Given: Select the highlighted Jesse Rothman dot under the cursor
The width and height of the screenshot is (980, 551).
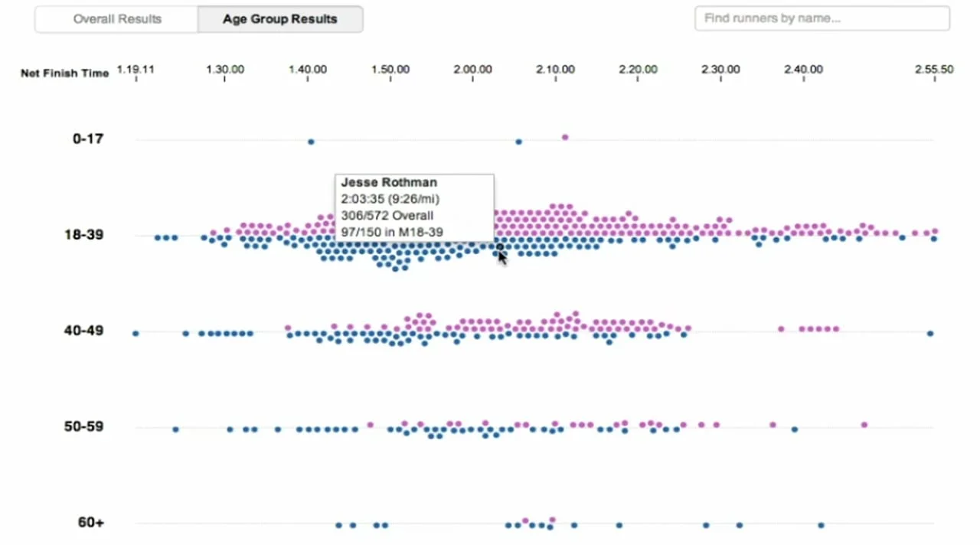Looking at the screenshot, I should pyautogui.click(x=500, y=246).
